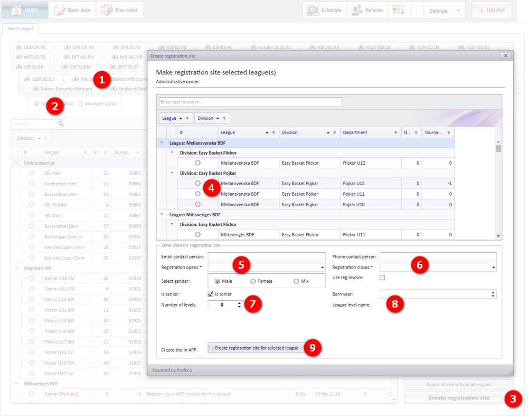Image resolution: width=528 pixels, height=420 pixels.
Task: Enable the Use reg invoice checkbox
Action: click(x=382, y=278)
